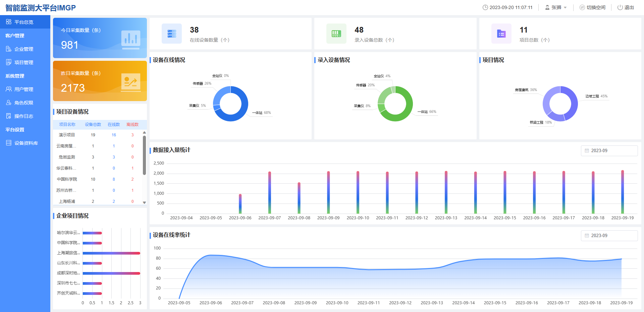Image resolution: width=644 pixels, height=312 pixels.
Task: Open the device online rate month picker
Action: point(609,236)
